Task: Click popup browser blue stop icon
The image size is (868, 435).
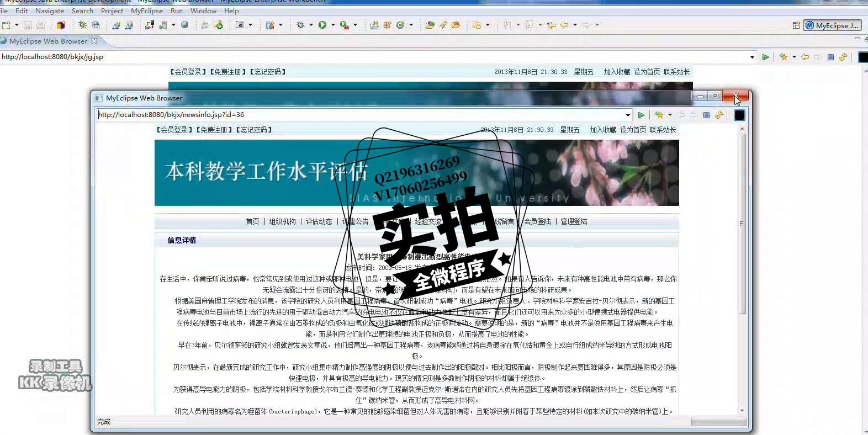Action: (706, 115)
